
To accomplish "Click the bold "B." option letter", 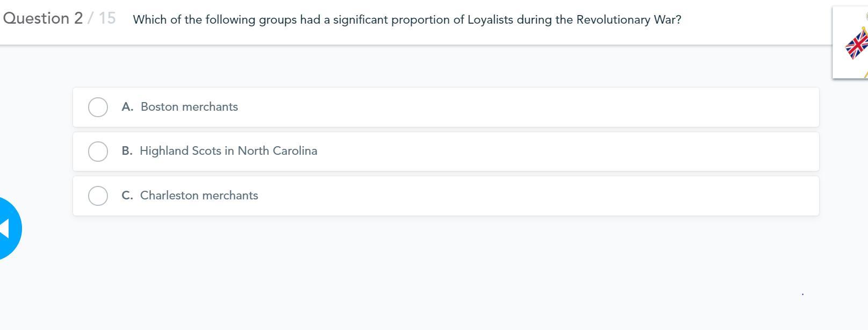I will point(127,151).
